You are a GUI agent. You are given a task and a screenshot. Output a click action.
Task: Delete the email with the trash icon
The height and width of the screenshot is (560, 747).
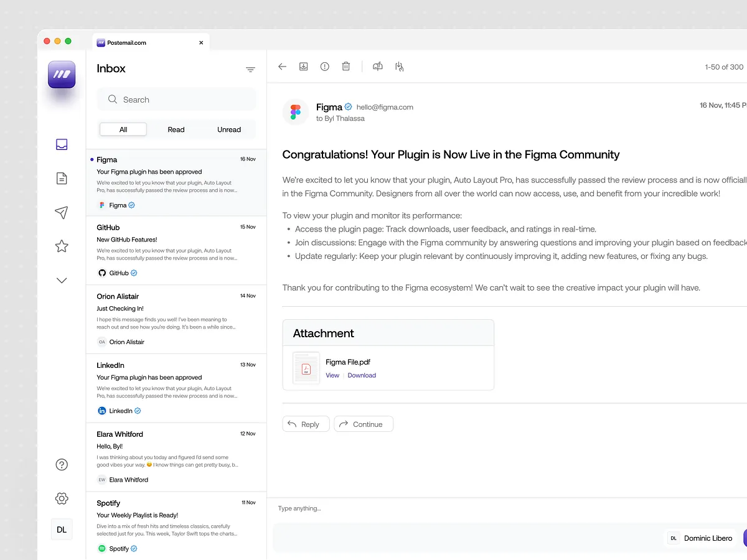tap(346, 67)
